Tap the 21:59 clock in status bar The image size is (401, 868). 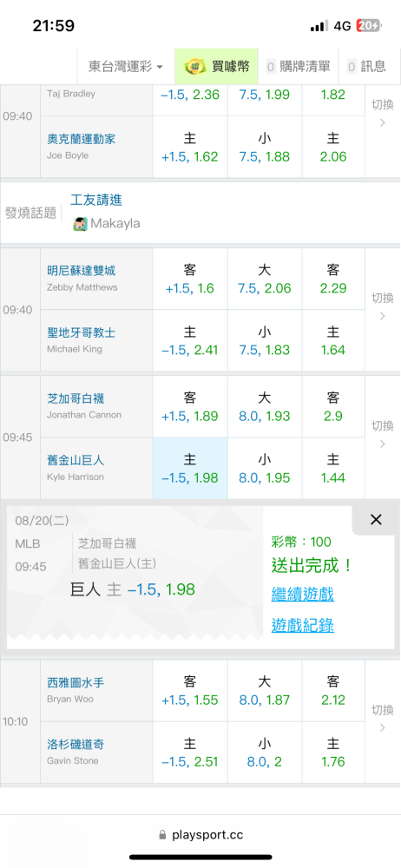pos(54,25)
